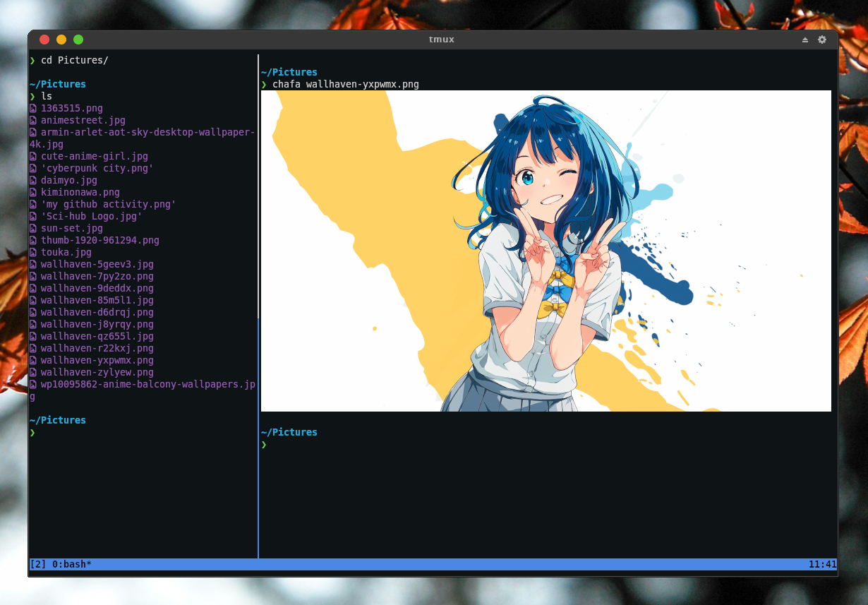This screenshot has height=605, width=868.
Task: Click the file icon beside wallhaven-yxpwmx.png
Action: (x=32, y=360)
